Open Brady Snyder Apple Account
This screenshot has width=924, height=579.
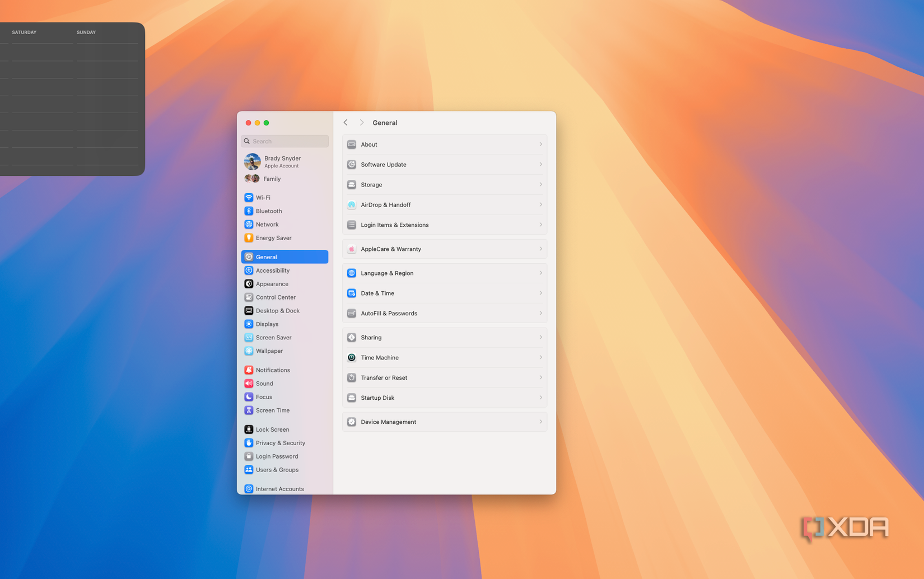pyautogui.click(x=284, y=162)
